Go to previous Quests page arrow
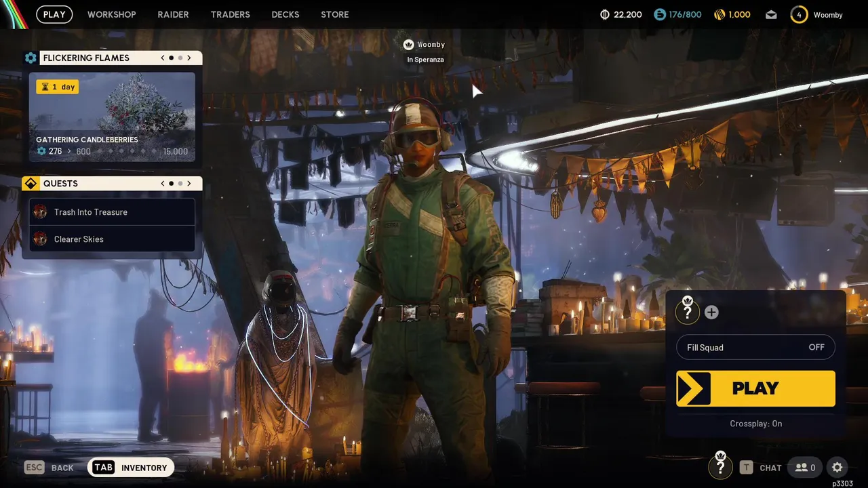The height and width of the screenshot is (488, 868). (x=163, y=184)
